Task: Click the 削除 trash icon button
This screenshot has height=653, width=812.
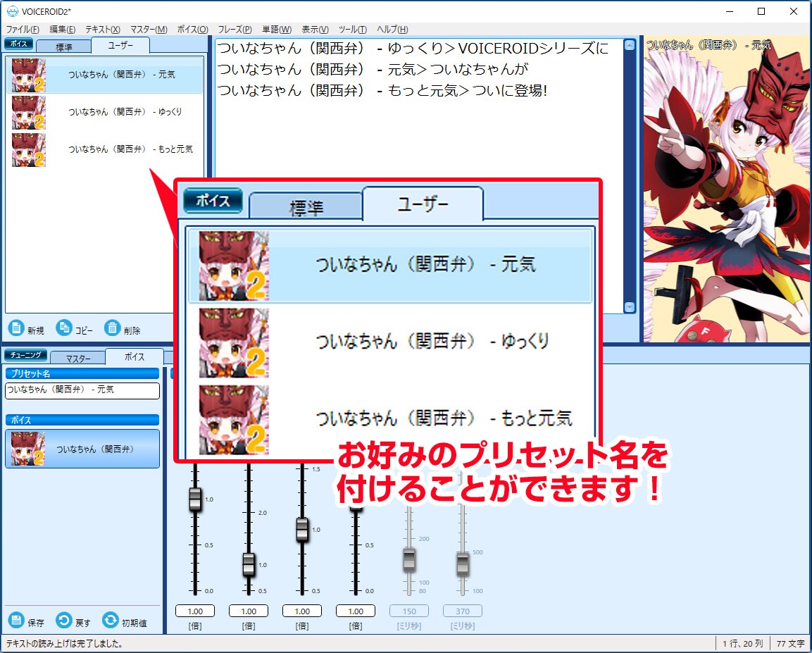Action: 113,328
